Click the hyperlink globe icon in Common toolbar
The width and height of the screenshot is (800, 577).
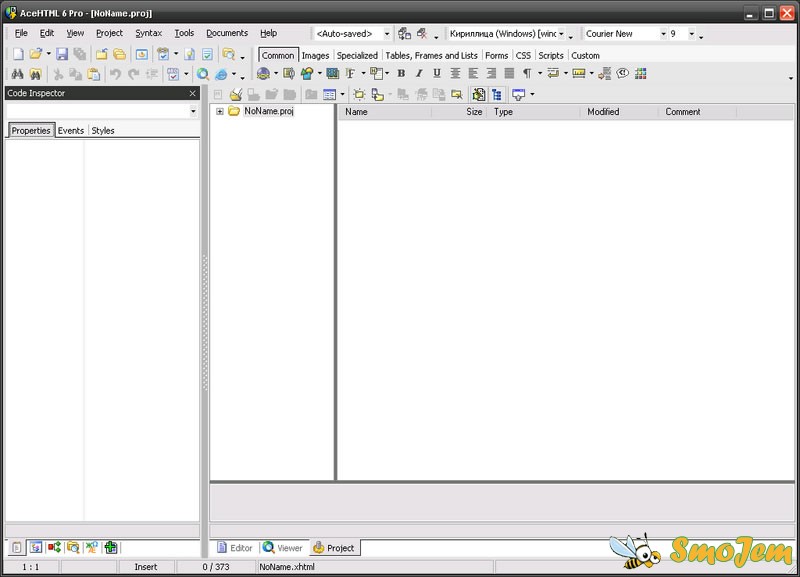[263, 73]
